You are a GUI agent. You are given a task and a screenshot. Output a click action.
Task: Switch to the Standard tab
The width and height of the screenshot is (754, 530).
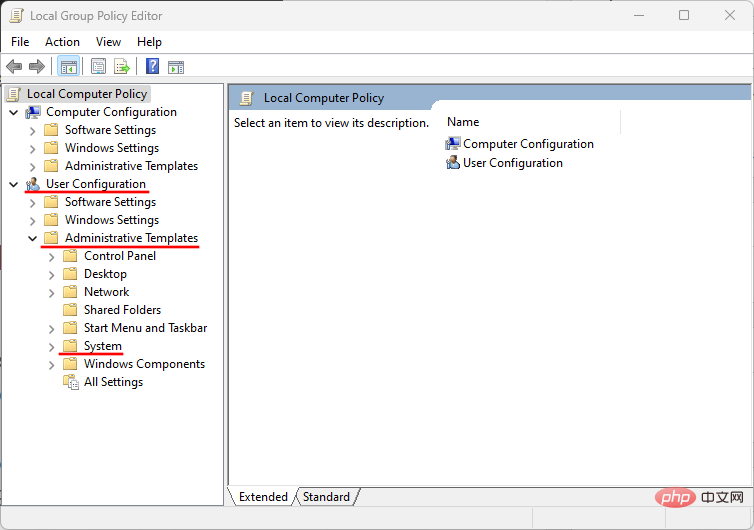[326, 496]
